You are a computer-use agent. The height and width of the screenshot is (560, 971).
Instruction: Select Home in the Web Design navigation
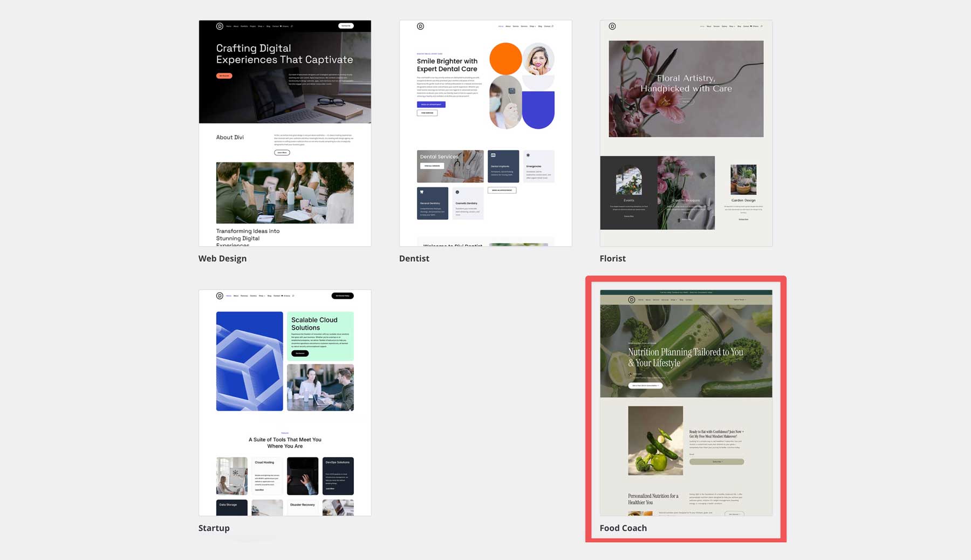click(229, 26)
